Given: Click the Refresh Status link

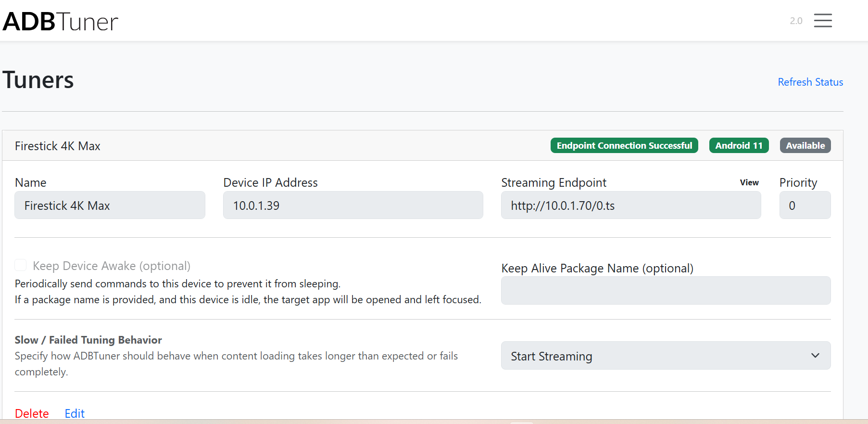Looking at the screenshot, I should tap(810, 82).
